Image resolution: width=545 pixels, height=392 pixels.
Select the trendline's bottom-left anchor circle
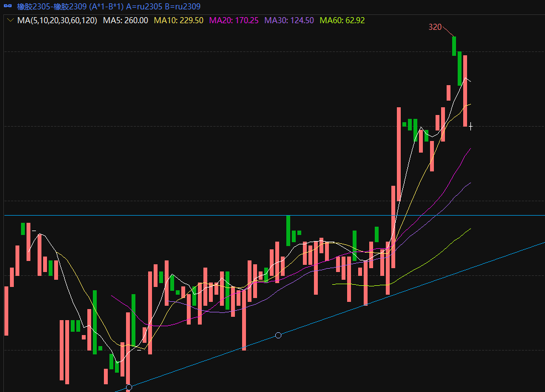click(x=129, y=387)
